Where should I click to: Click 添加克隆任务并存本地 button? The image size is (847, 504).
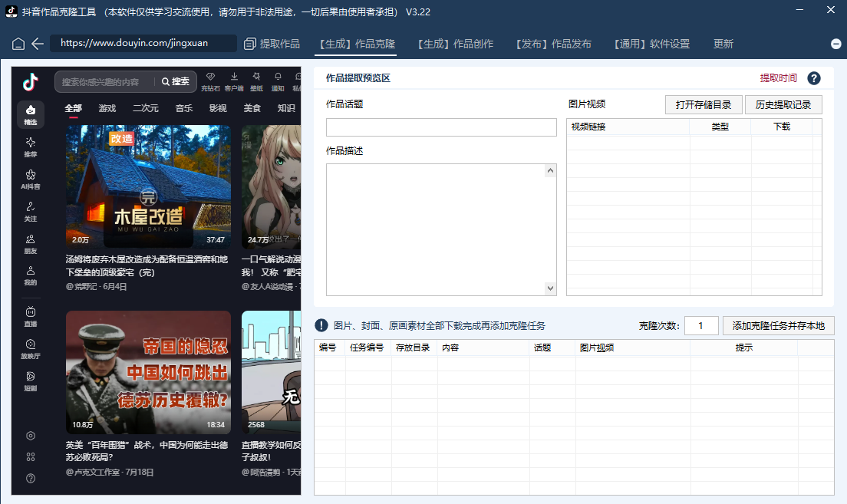pyautogui.click(x=778, y=325)
